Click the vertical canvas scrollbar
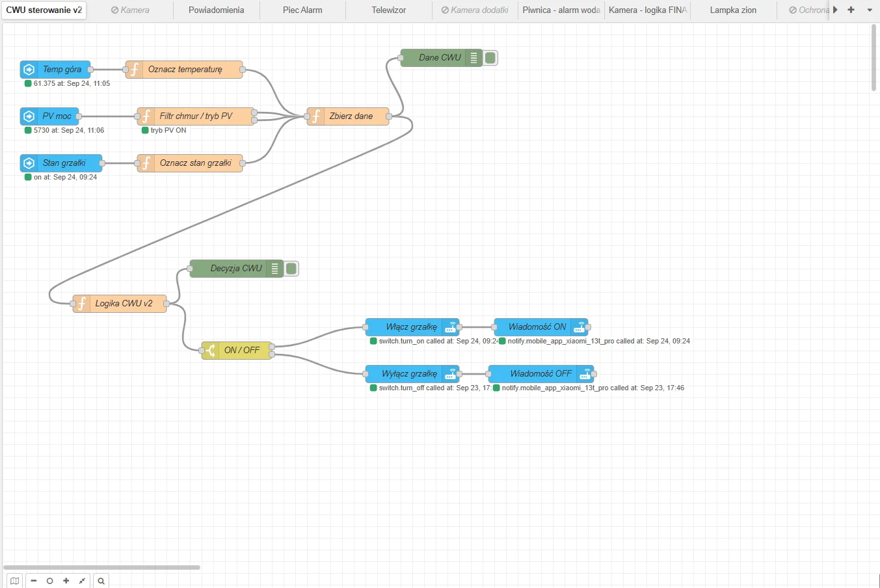Image resolution: width=880 pixels, height=588 pixels. (x=874, y=59)
